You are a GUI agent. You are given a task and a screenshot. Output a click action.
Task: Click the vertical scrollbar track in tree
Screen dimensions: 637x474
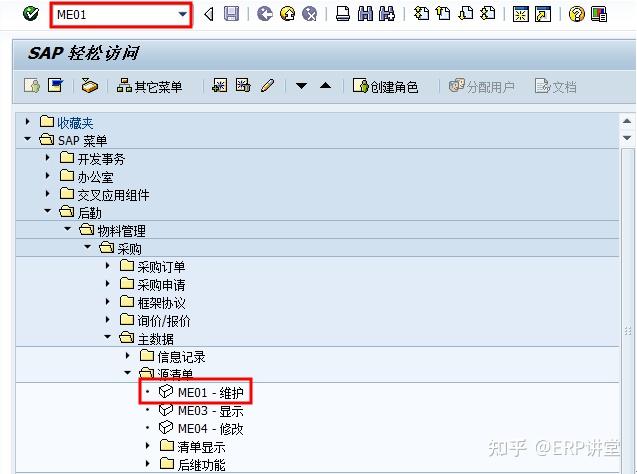628,309
